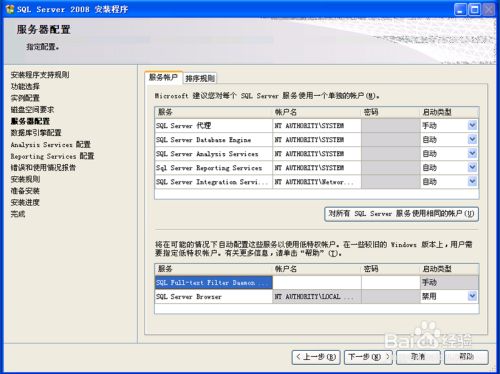Open startup type dropdown for SQL Server Integration Services
Image resolution: width=500 pixels, height=374 pixels.
472,181
